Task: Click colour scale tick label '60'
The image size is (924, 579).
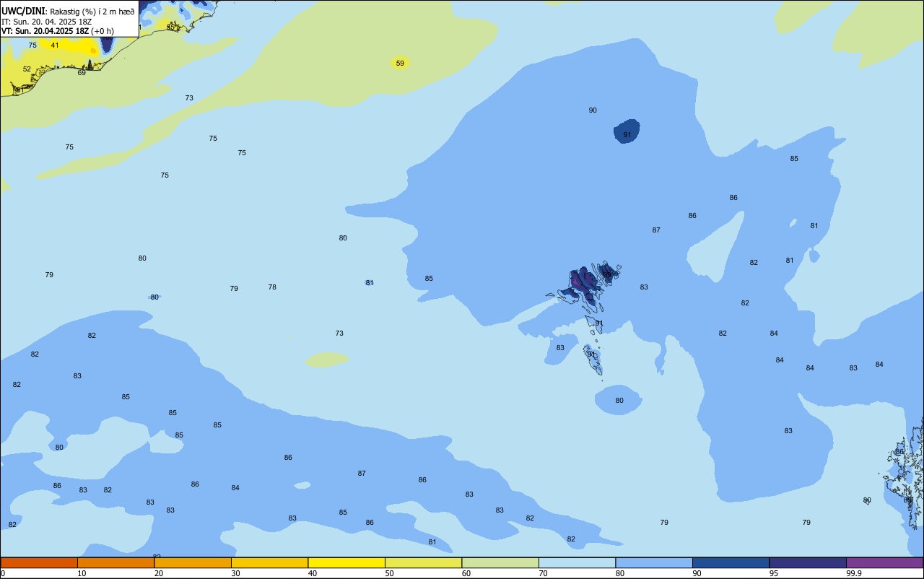Action: click(466, 573)
